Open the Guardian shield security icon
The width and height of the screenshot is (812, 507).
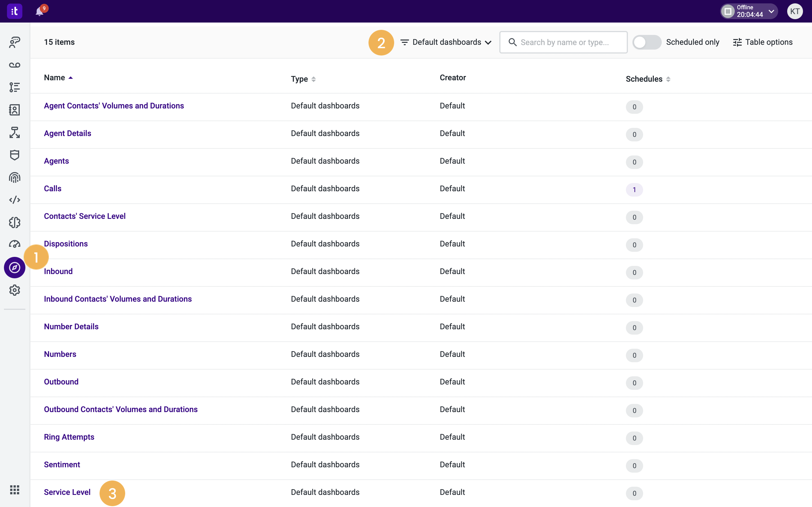pos(14,155)
